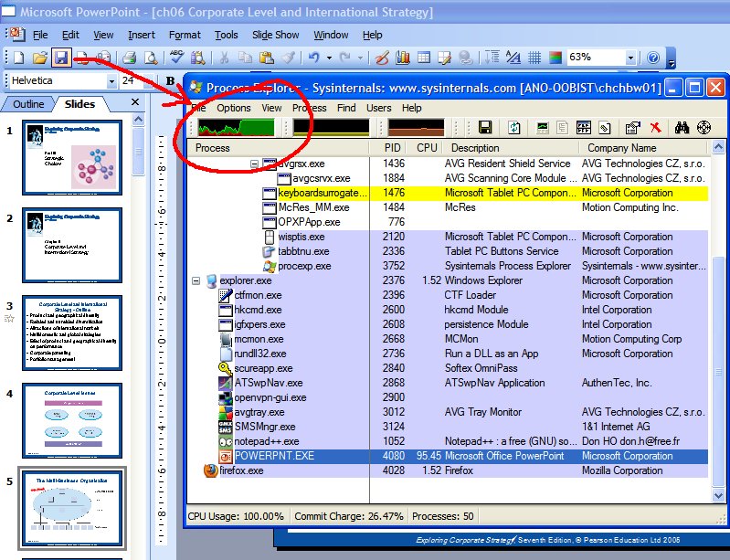Click the yellow commit history graph
Viewport: 730px width, 560px height.
[331, 127]
